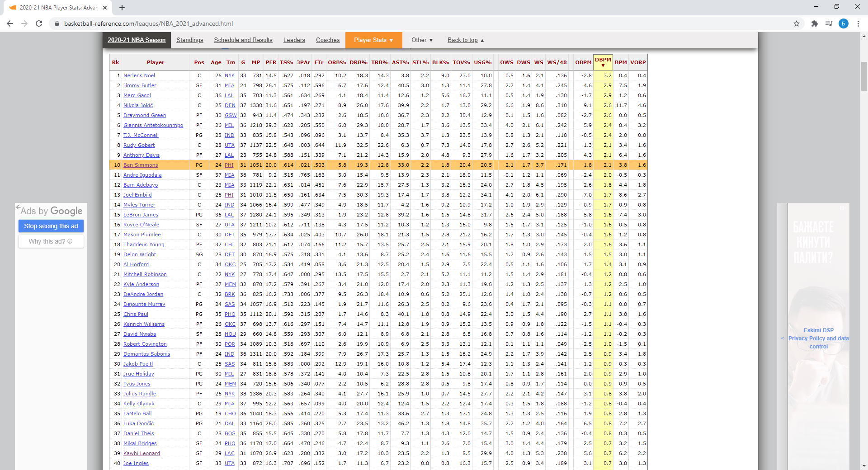868x470 pixels.
Task: Expand the Other dropdown menu
Action: click(422, 40)
